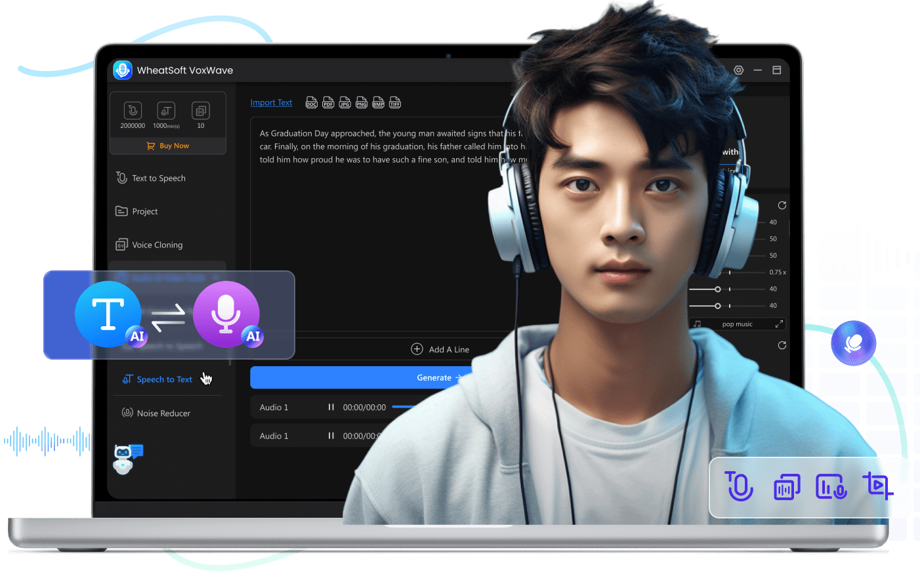Click the 0.75 x speed value
Screen dimensions: 920x588
click(778, 272)
